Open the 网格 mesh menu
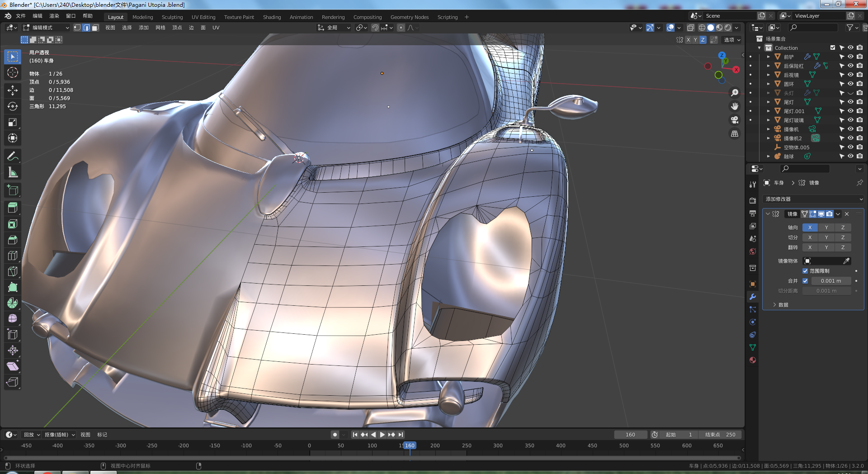This screenshot has width=868, height=474. pyautogui.click(x=160, y=28)
